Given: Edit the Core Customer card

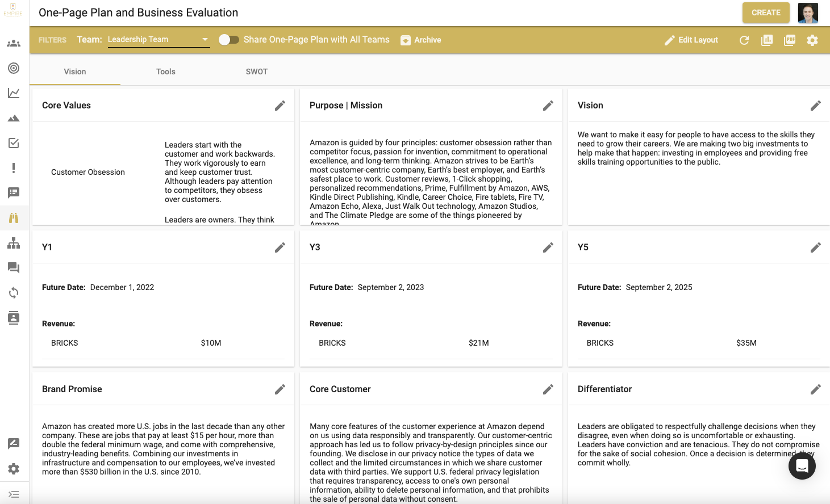Looking at the screenshot, I should coord(548,389).
